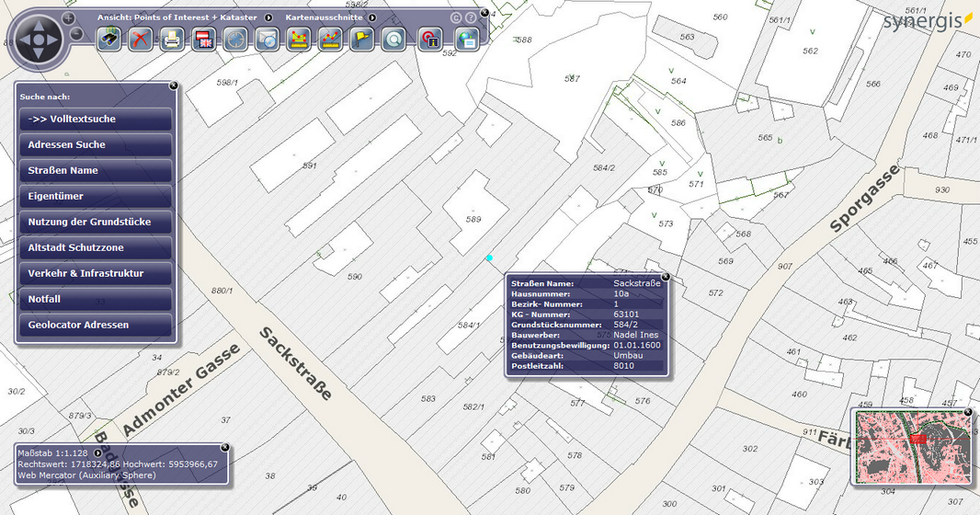Open the print map tool
980x515 pixels.
click(172, 40)
